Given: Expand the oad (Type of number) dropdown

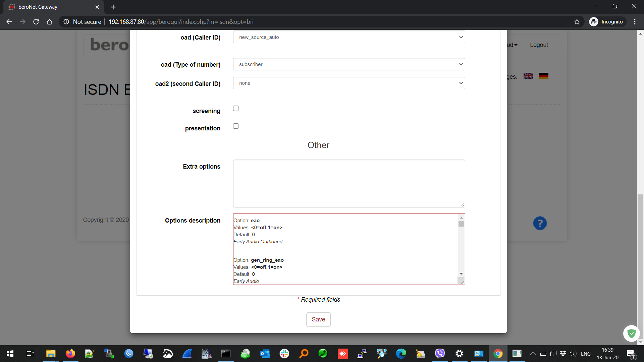Looking at the screenshot, I should 349,64.
